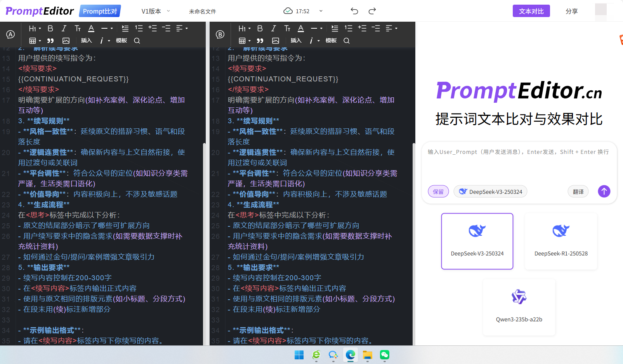Screen dimensions: 623x364
Task: Open the 模板 templates in editor B
Action: tap(331, 40)
